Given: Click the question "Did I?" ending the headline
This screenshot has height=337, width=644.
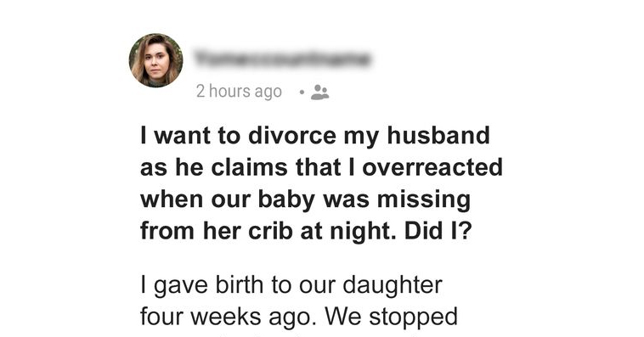Looking at the screenshot, I should pos(438,231).
